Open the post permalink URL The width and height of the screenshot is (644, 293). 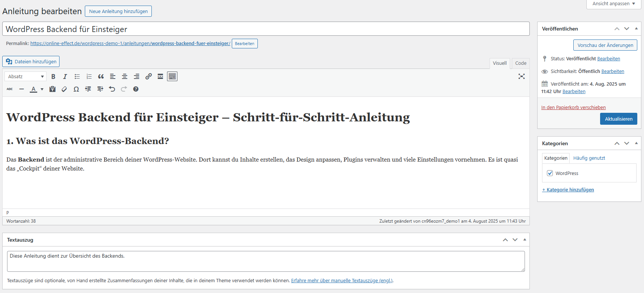coord(130,44)
